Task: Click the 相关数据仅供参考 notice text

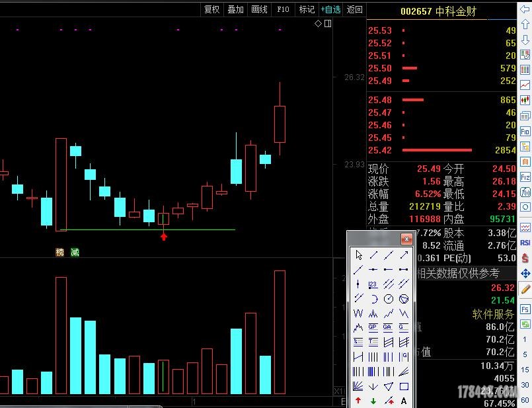Action: [x=459, y=273]
